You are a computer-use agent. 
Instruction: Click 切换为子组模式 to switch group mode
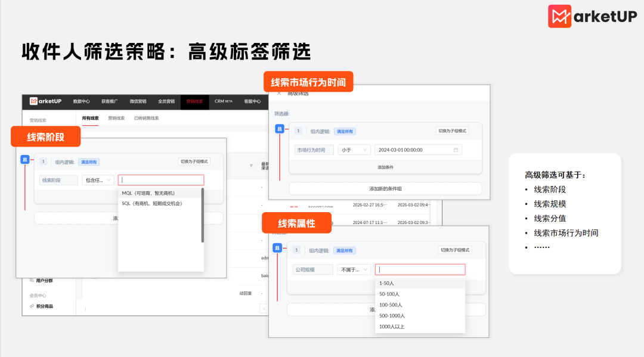click(x=453, y=131)
